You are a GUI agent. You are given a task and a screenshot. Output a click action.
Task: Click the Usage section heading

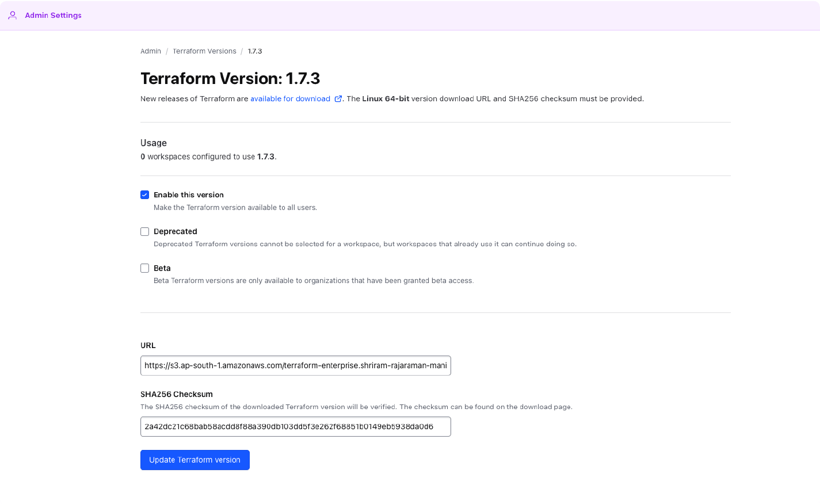153,143
